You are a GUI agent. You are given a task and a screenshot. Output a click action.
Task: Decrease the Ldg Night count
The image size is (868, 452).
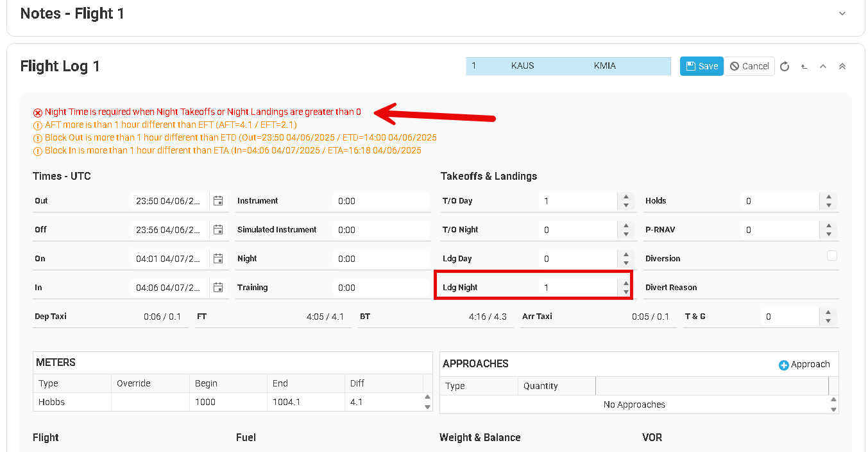coord(626,292)
